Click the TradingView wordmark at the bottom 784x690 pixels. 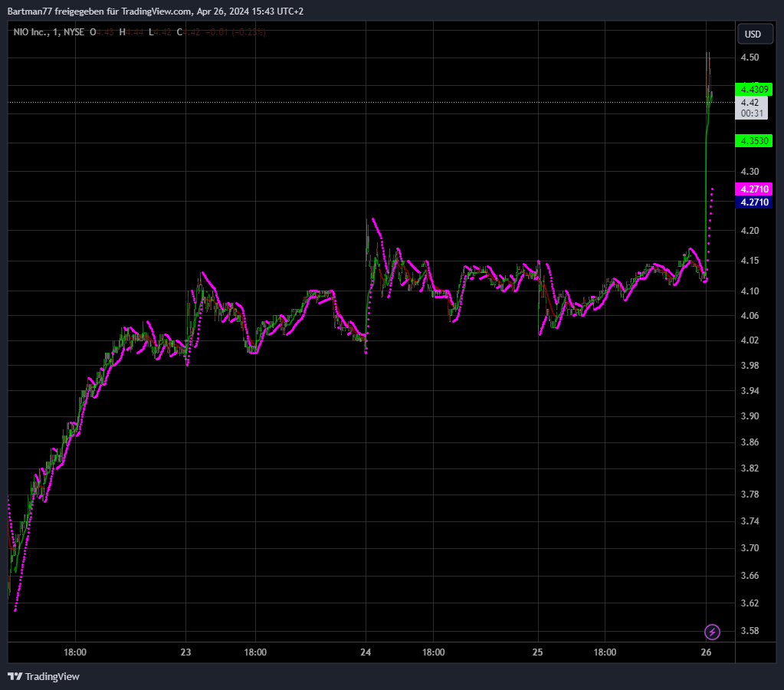(x=52, y=676)
